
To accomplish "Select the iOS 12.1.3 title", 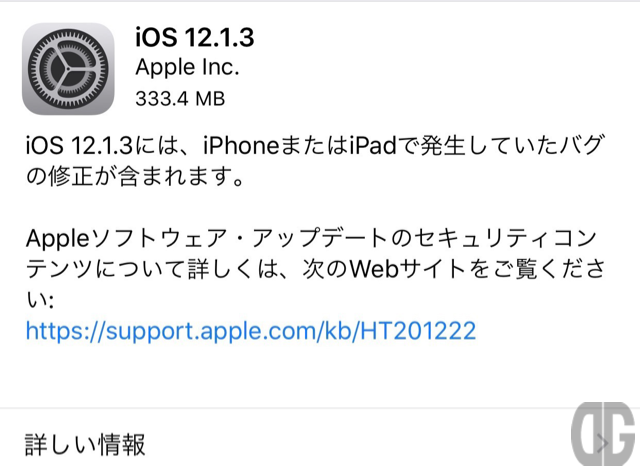I will pyautogui.click(x=195, y=37).
